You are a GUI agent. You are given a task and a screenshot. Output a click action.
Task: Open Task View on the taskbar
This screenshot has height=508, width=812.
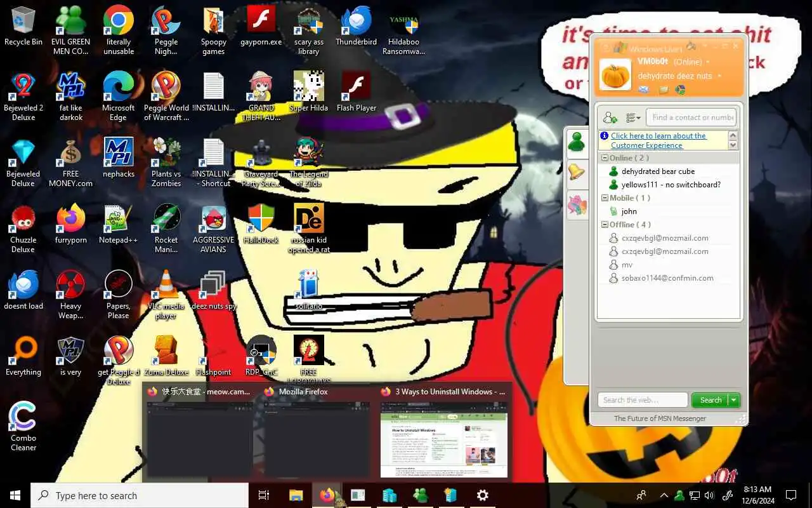click(x=264, y=495)
